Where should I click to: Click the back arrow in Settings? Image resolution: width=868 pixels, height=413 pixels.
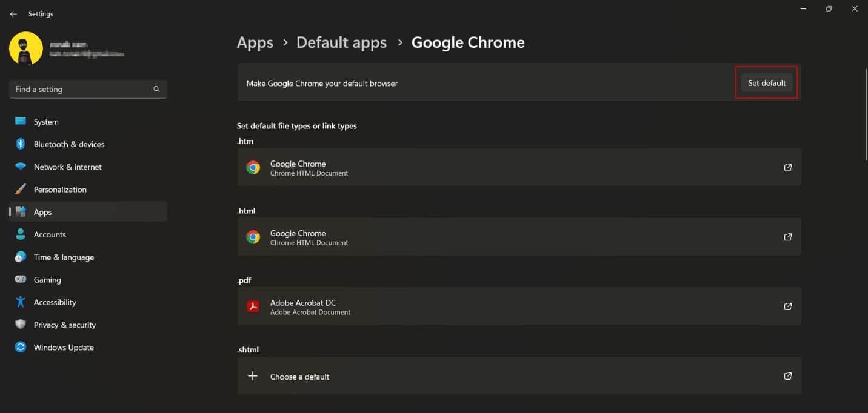13,14
